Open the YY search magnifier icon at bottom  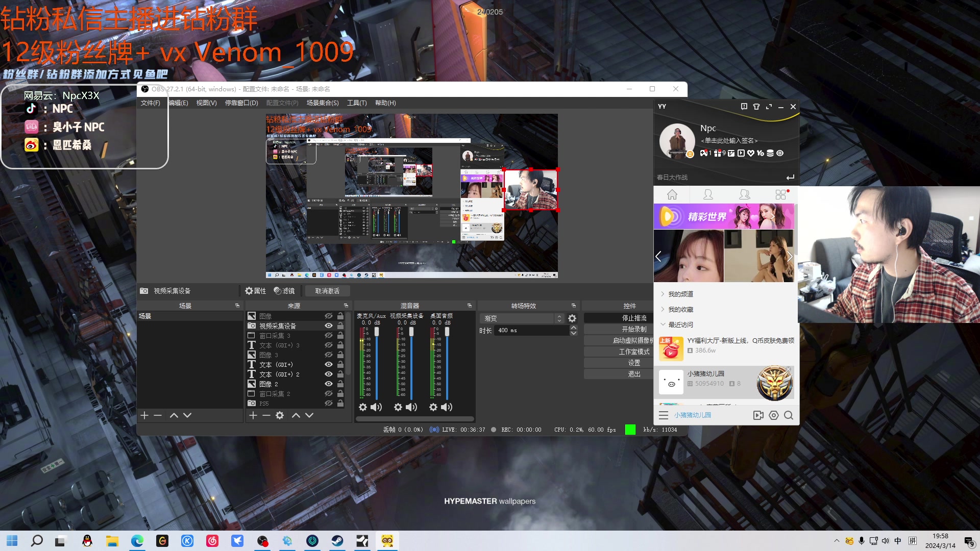click(789, 415)
